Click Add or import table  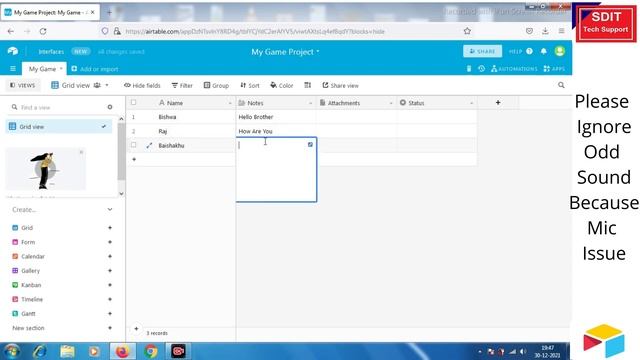coord(95,69)
